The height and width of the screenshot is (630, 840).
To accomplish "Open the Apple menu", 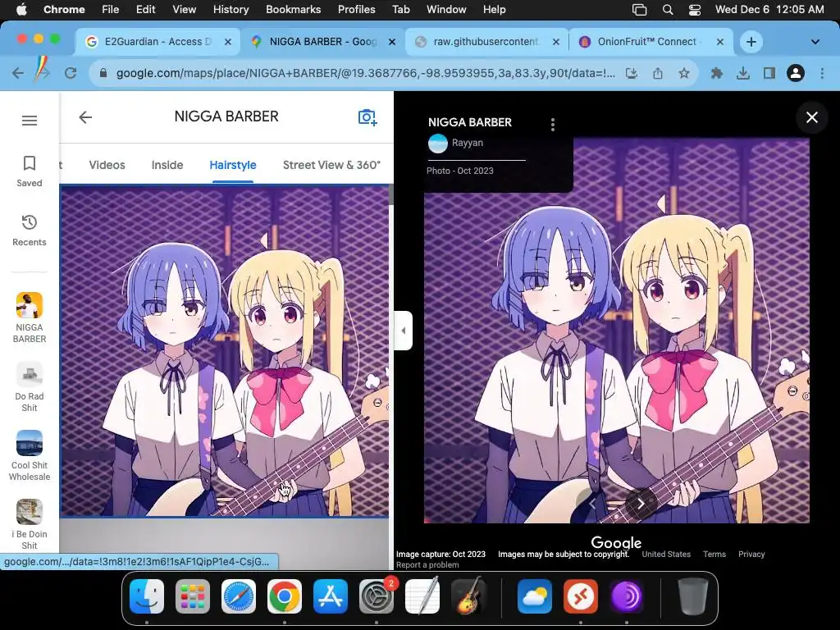I will pyautogui.click(x=21, y=10).
